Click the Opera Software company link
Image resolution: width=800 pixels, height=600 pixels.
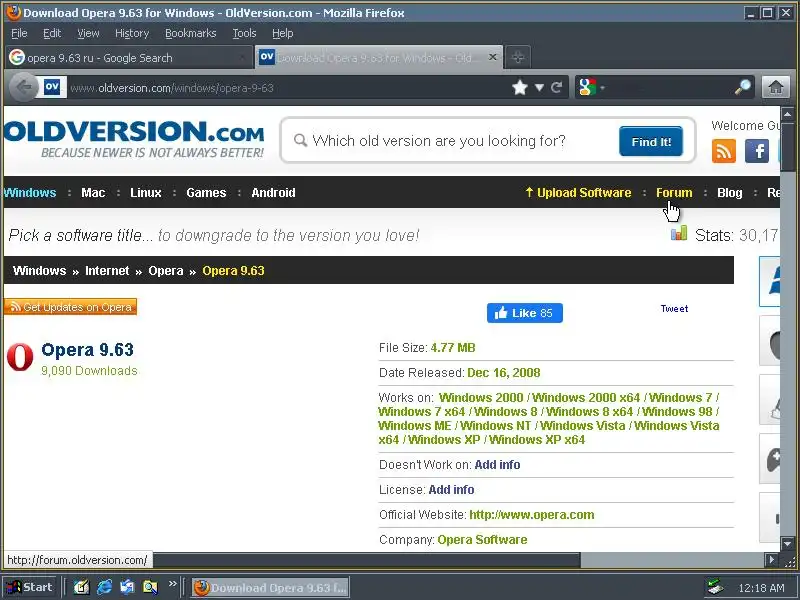click(483, 540)
